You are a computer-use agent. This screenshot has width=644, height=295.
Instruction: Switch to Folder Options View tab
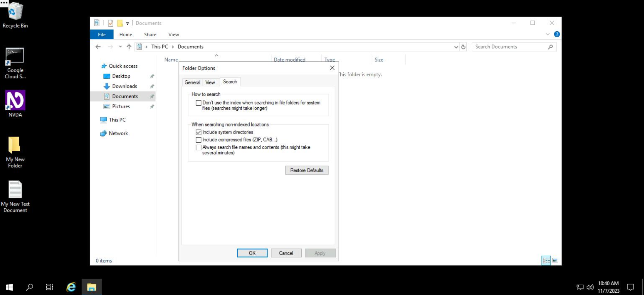coord(210,82)
